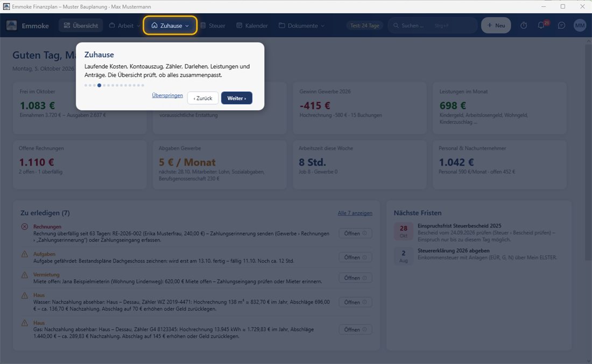
Task: Click the warning triangle beside Vermietung
Action: click(25, 275)
